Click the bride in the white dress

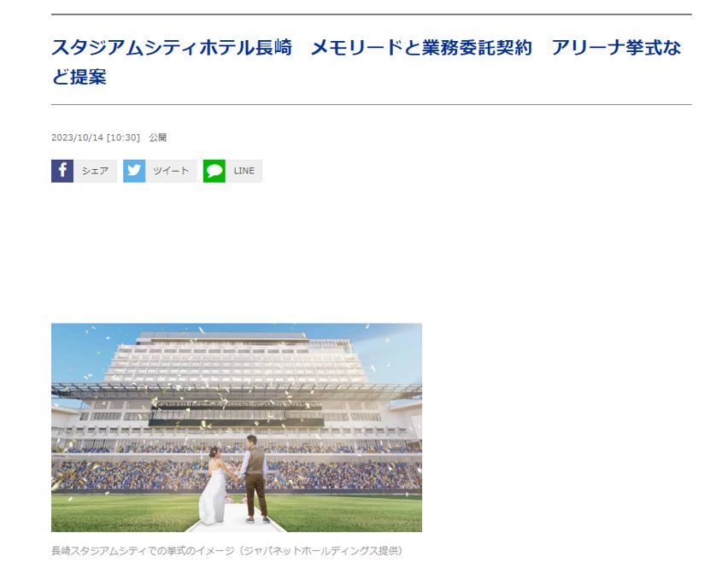(213, 485)
